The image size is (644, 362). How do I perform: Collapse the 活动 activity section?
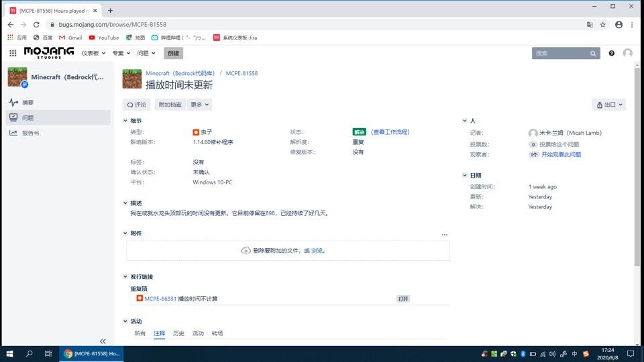click(x=125, y=321)
